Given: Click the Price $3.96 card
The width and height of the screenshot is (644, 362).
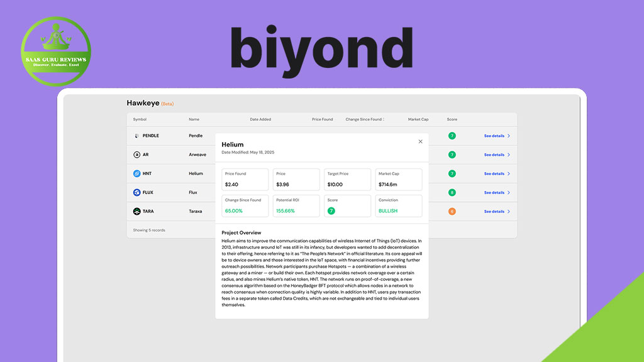Looking at the screenshot, I should (x=296, y=179).
